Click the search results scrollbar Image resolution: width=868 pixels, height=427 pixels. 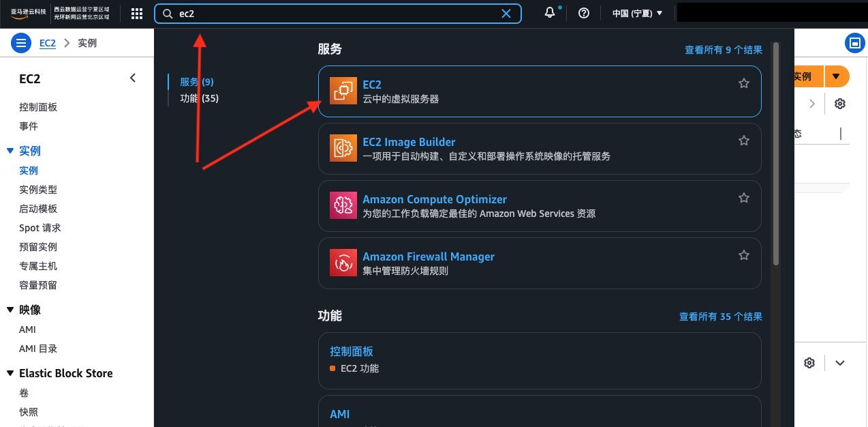click(776, 153)
